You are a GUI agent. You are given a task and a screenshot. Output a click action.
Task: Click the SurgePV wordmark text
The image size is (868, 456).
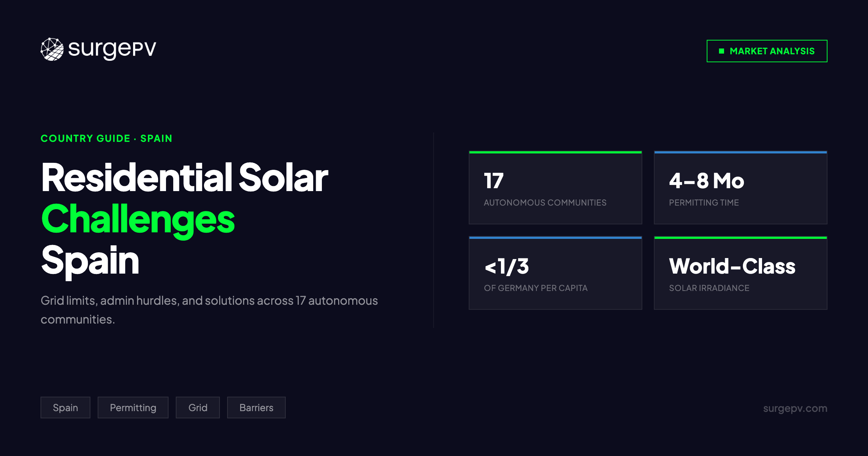click(x=112, y=50)
